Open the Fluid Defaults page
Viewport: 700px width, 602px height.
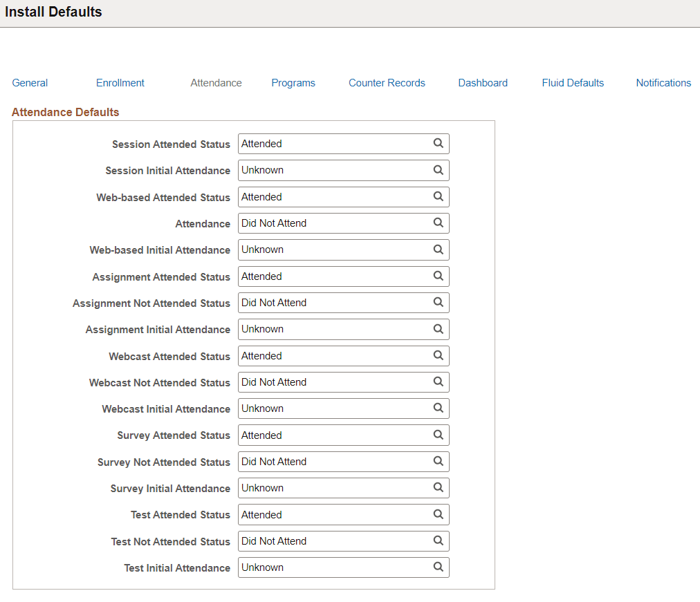coord(573,82)
